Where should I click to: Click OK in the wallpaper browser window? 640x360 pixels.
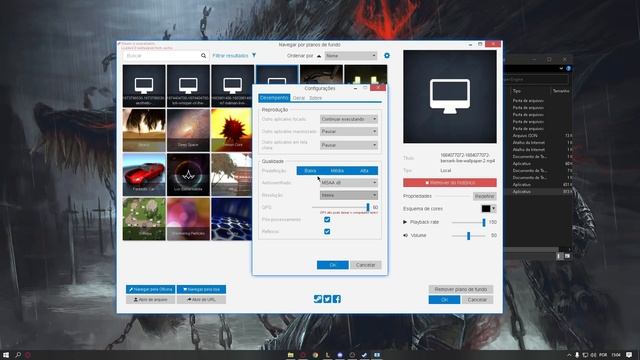(x=444, y=300)
